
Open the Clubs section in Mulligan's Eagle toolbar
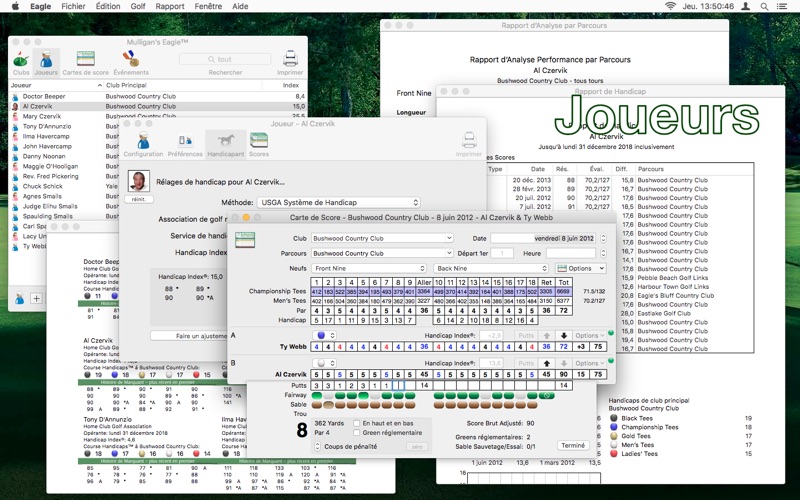21,60
